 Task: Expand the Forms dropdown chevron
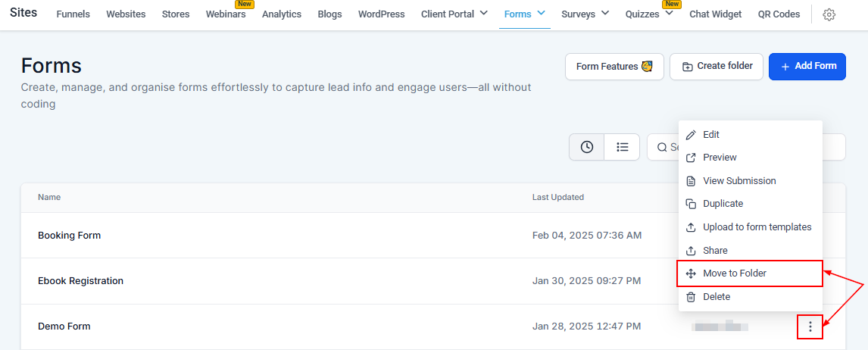pos(541,13)
